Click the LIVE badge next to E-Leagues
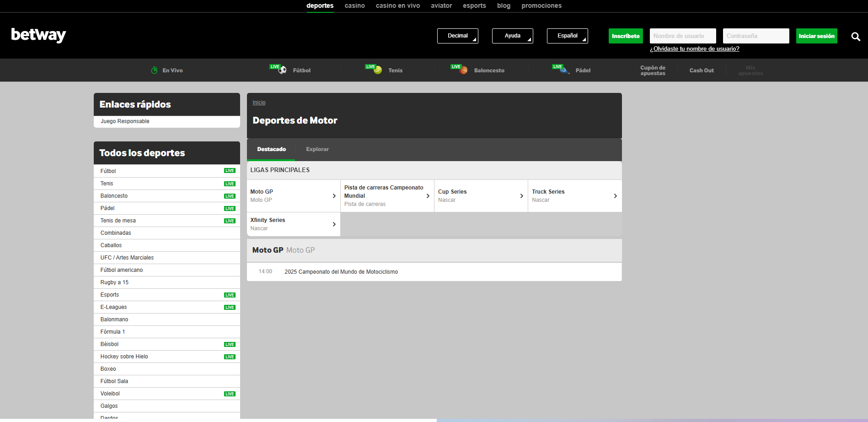Viewport: 868px width, 422px height. pyautogui.click(x=230, y=308)
